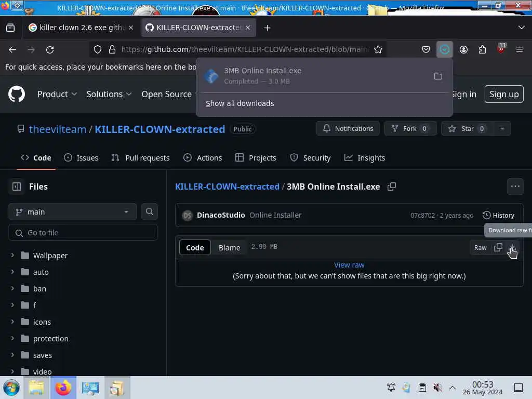Screen dimensions: 532x399
Task: Go back with the browser back arrow
Action: [x=12, y=50]
